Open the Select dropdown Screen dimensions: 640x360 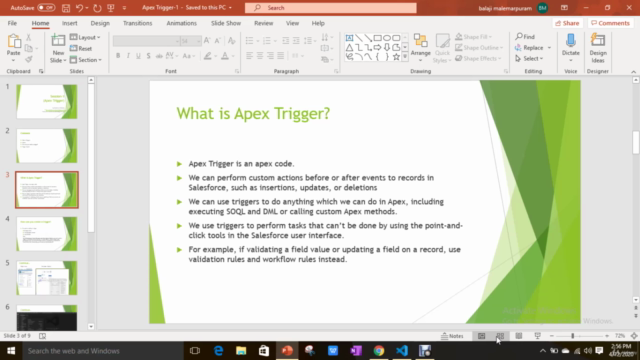click(x=529, y=58)
